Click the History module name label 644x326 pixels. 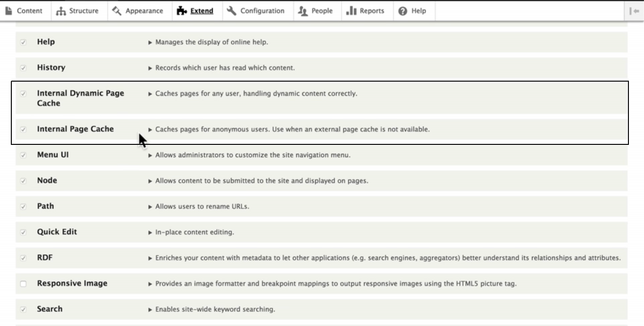(x=51, y=68)
